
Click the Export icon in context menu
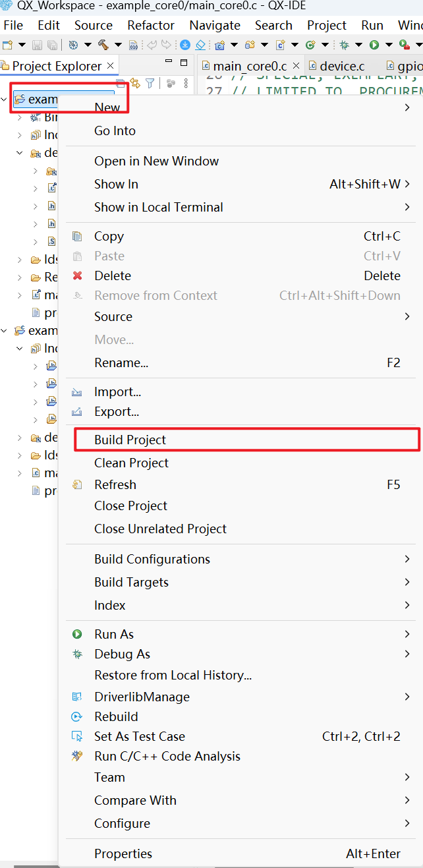(x=78, y=412)
